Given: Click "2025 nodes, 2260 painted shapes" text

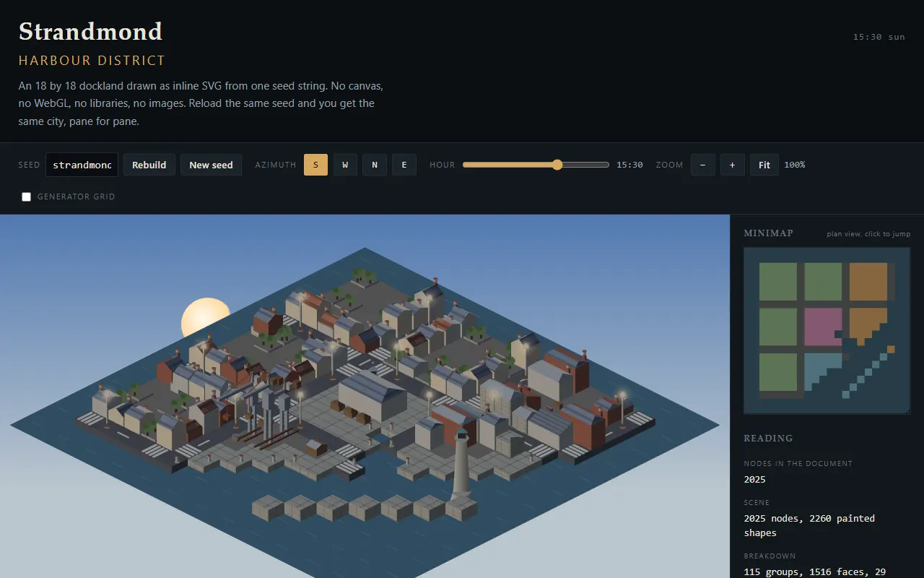Looking at the screenshot, I should point(809,525).
